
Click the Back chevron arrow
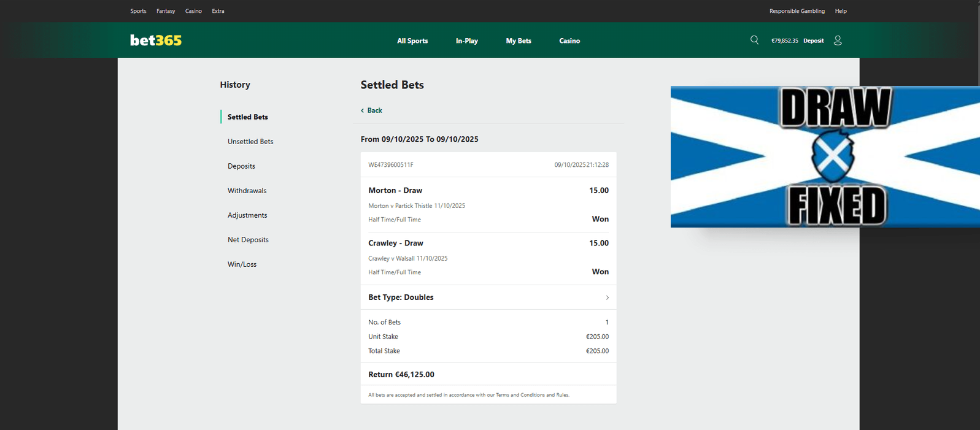pos(362,110)
